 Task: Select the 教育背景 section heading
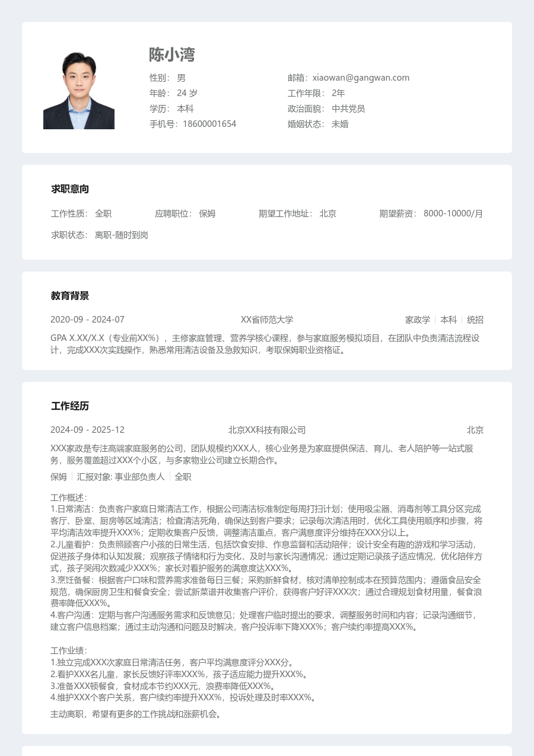(x=70, y=296)
